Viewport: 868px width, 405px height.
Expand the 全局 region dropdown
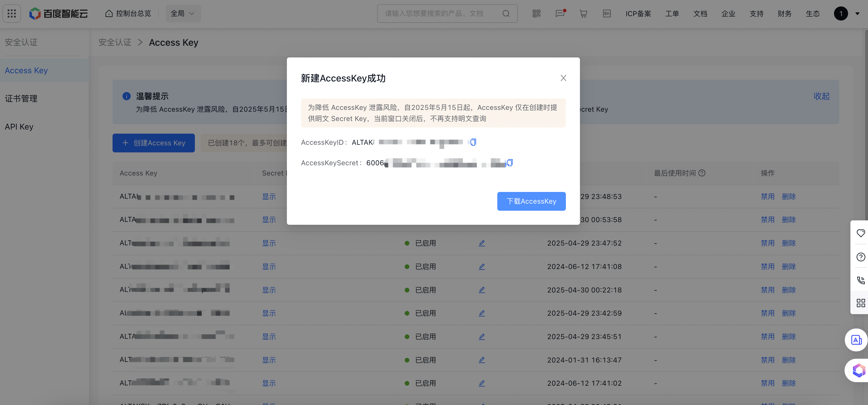tap(183, 13)
